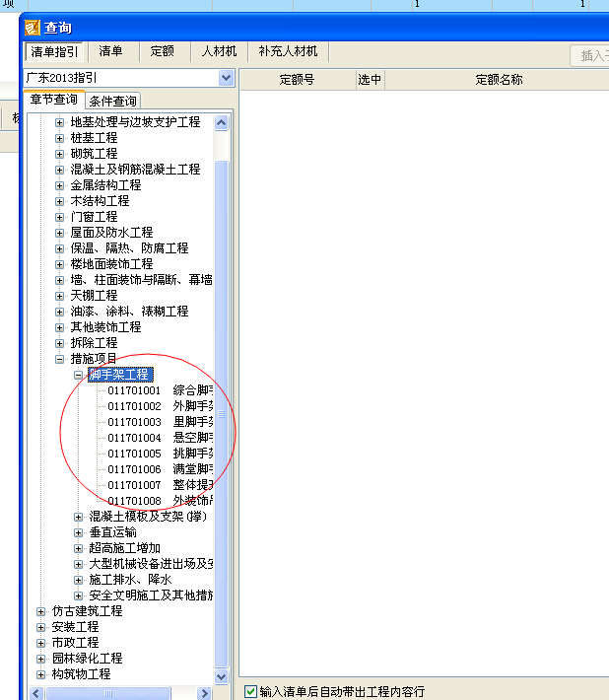Click the 查询 dialog title icon

tap(32, 28)
